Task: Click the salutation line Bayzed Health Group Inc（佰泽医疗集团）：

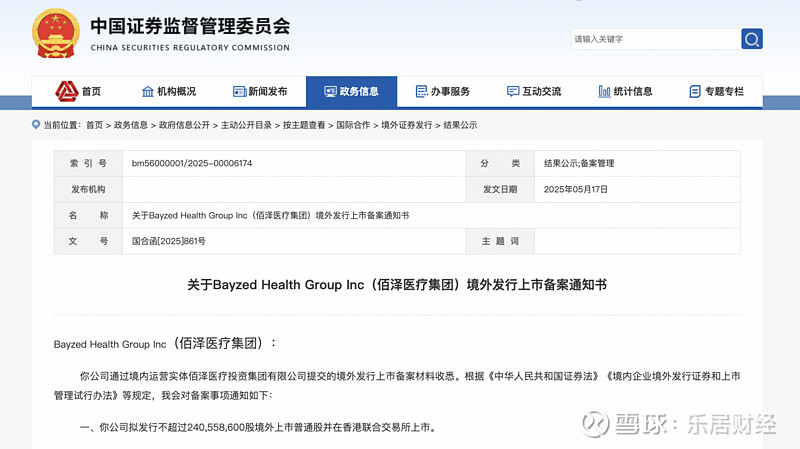Action: [165, 343]
